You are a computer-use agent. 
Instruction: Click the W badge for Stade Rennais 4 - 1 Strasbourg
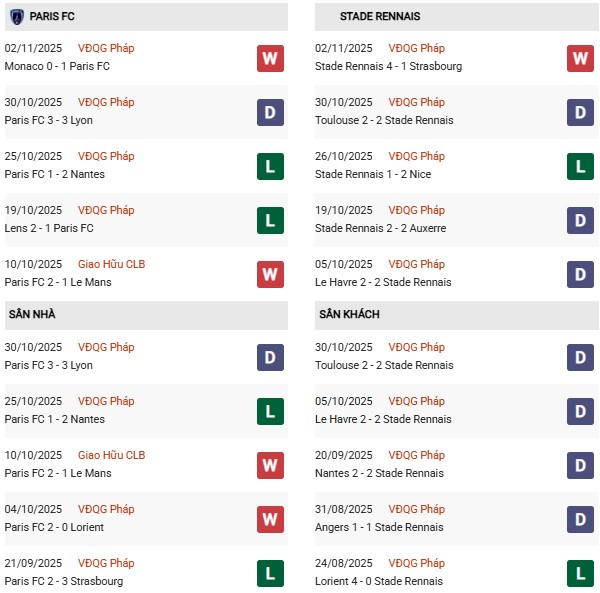581,58
